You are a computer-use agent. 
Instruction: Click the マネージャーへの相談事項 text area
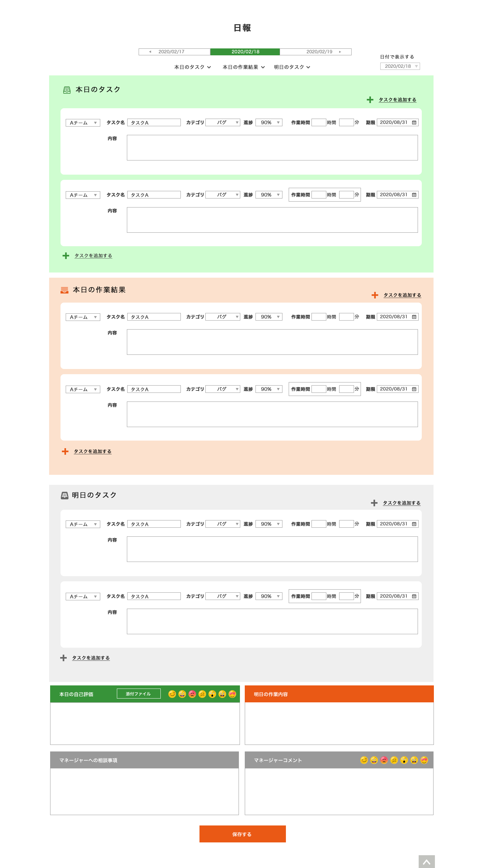pyautogui.click(x=145, y=792)
